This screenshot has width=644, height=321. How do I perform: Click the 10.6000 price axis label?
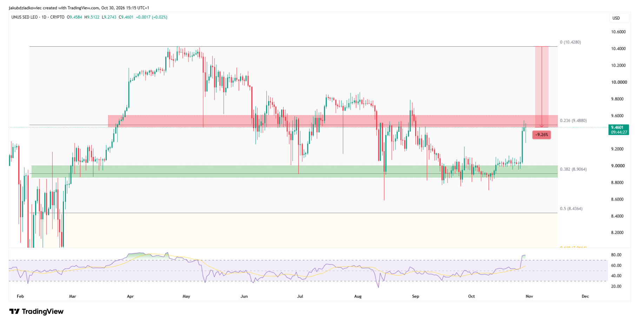618,32
